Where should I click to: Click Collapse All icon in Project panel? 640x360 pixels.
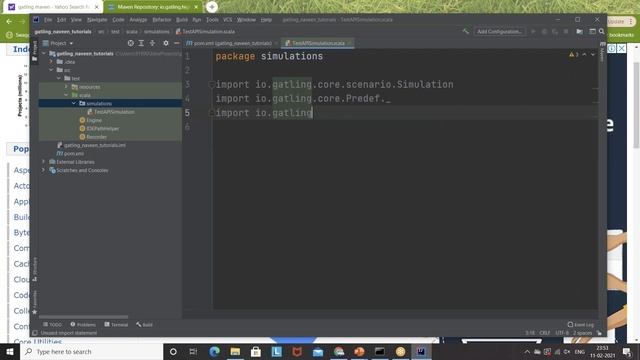152,43
